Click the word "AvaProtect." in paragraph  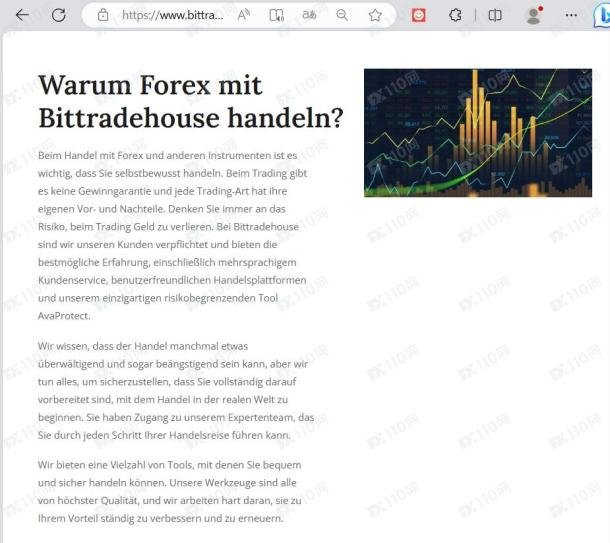coord(64,316)
